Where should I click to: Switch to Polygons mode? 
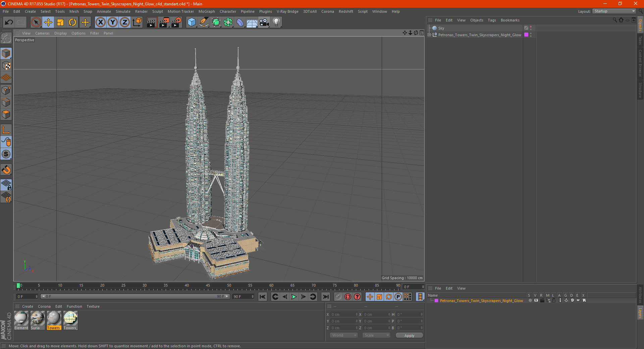pos(6,114)
